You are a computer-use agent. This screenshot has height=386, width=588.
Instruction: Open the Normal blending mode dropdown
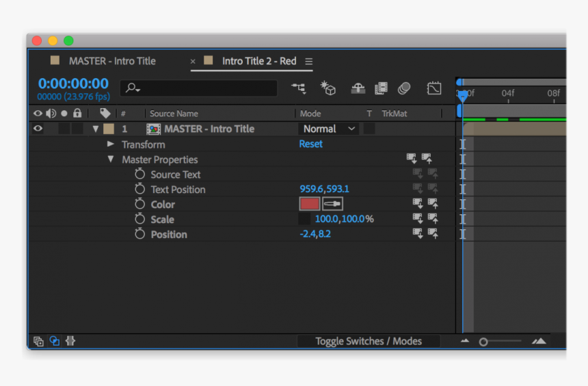(x=328, y=129)
